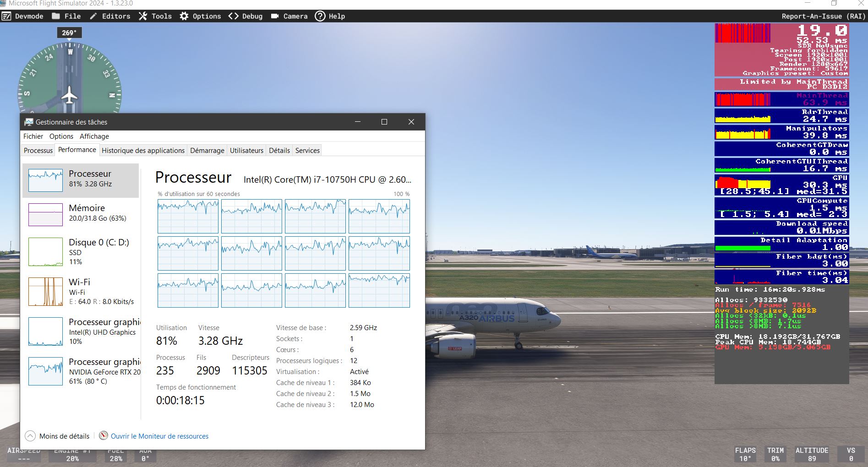Click the Moins de détails arrow icon
The width and height of the screenshot is (868, 467).
[30, 436]
